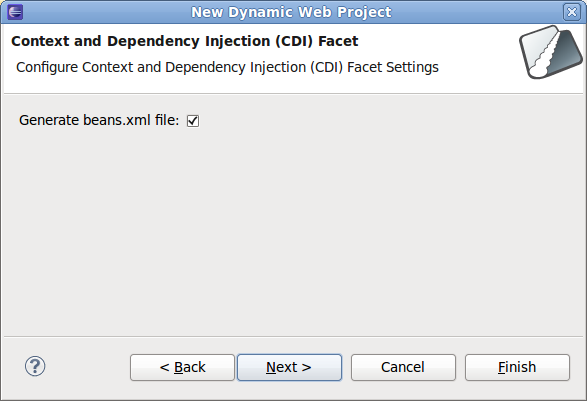Return to prior facet page via Back
The width and height of the screenshot is (587, 401).
[x=182, y=367]
